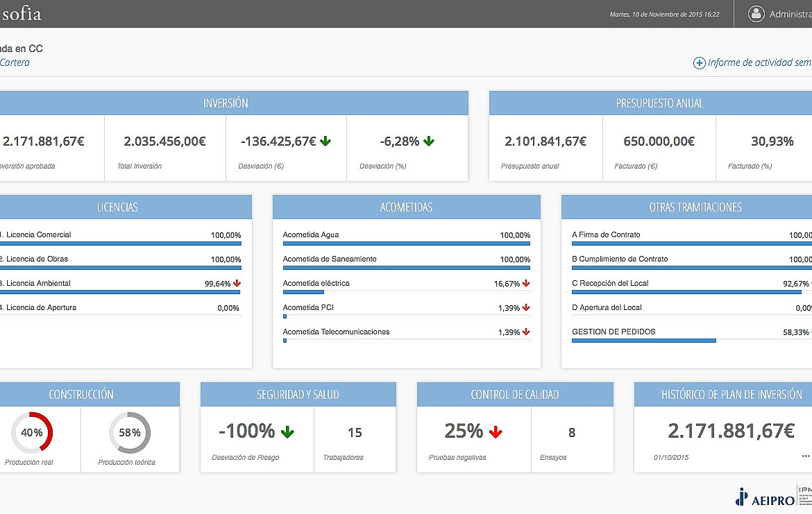The width and height of the screenshot is (812, 514).
Task: Click red arrow beside Licencia Ambiental 99,64%
Action: [x=237, y=283]
